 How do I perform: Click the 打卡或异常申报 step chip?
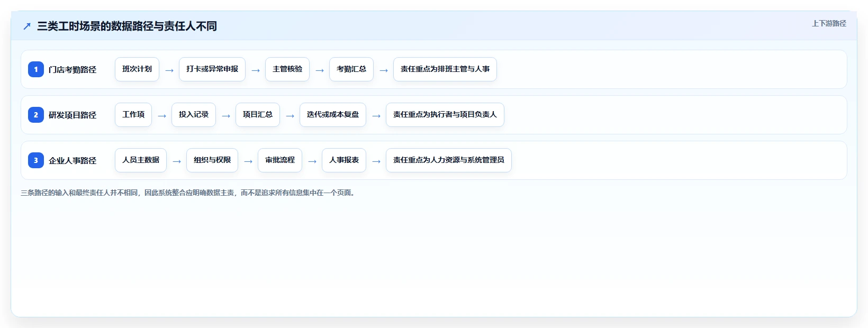coord(212,69)
